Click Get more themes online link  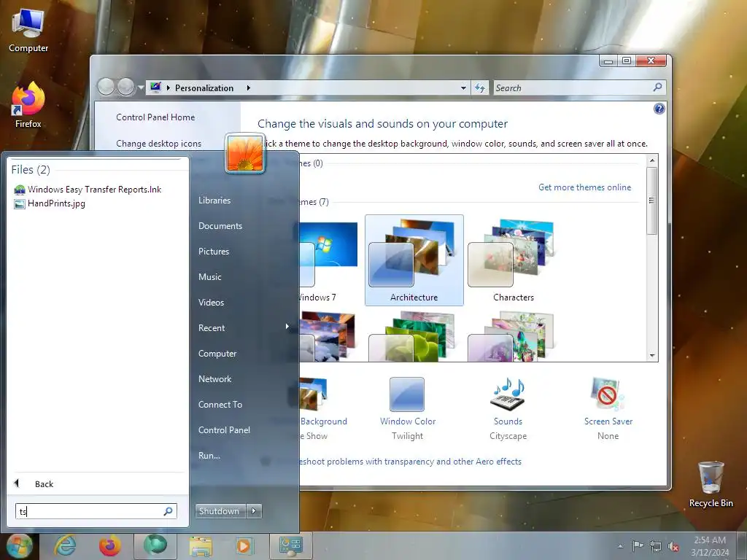(x=584, y=187)
